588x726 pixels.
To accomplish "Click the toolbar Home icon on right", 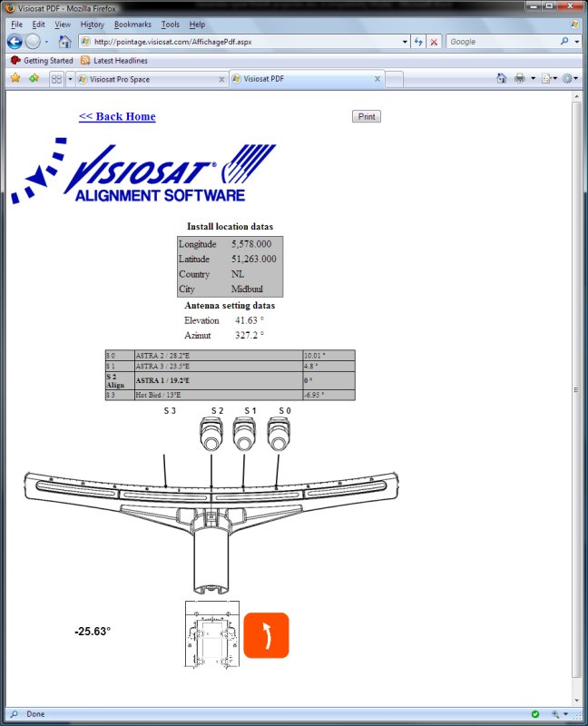I will click(502, 78).
